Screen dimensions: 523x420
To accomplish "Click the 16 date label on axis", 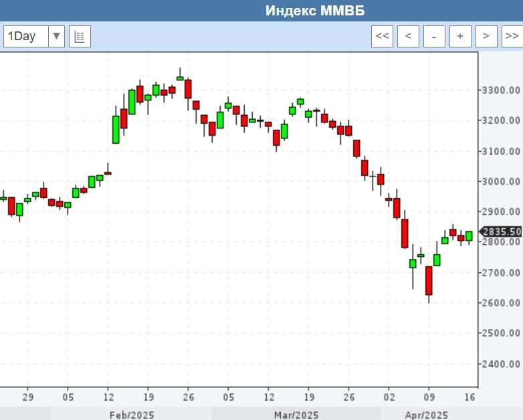I will click(x=469, y=397).
